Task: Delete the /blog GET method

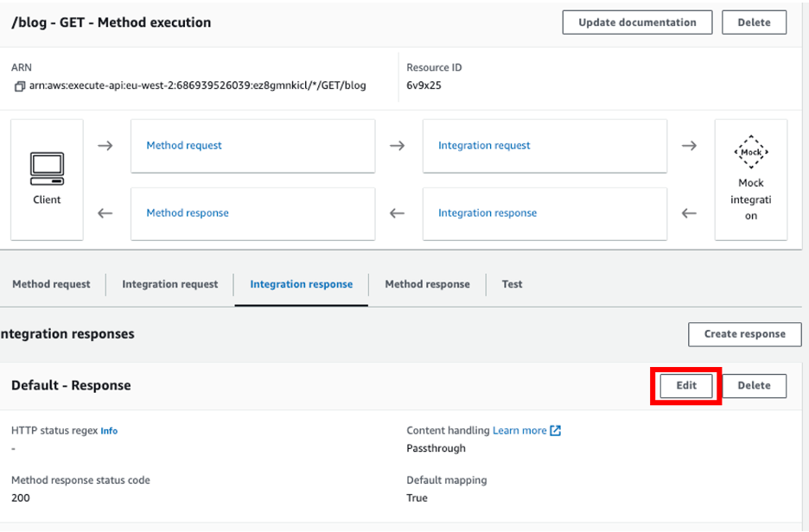Action: (754, 22)
